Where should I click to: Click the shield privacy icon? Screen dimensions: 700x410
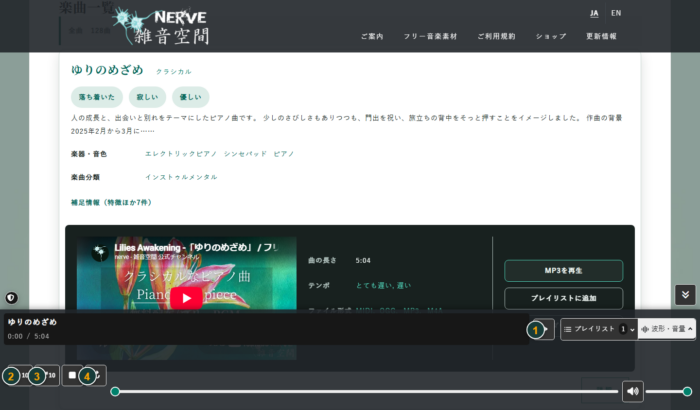coord(12,297)
